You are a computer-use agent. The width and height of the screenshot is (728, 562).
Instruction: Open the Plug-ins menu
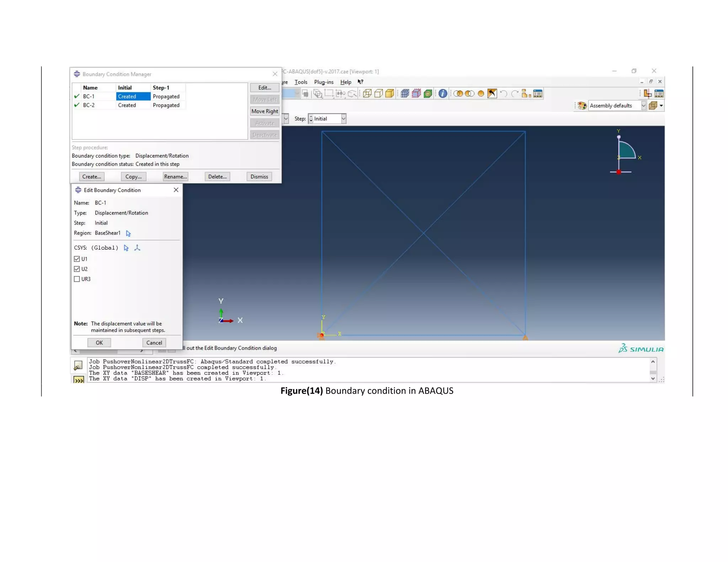(x=323, y=82)
